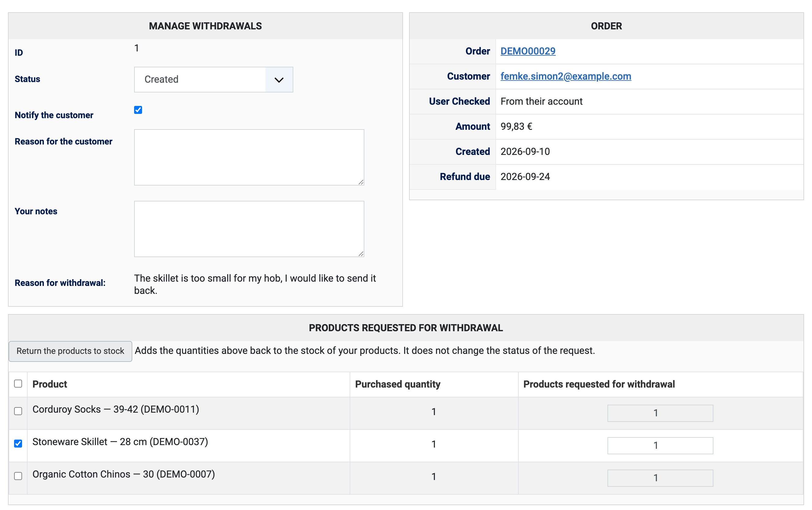Click the Purchased quantity column header
Image resolution: width=812 pixels, height=510 pixels.
(397, 384)
